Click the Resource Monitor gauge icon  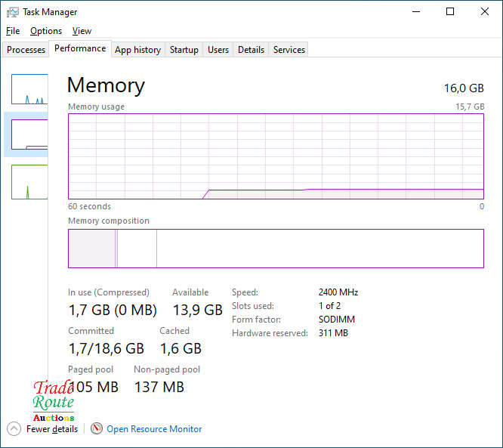(96, 428)
